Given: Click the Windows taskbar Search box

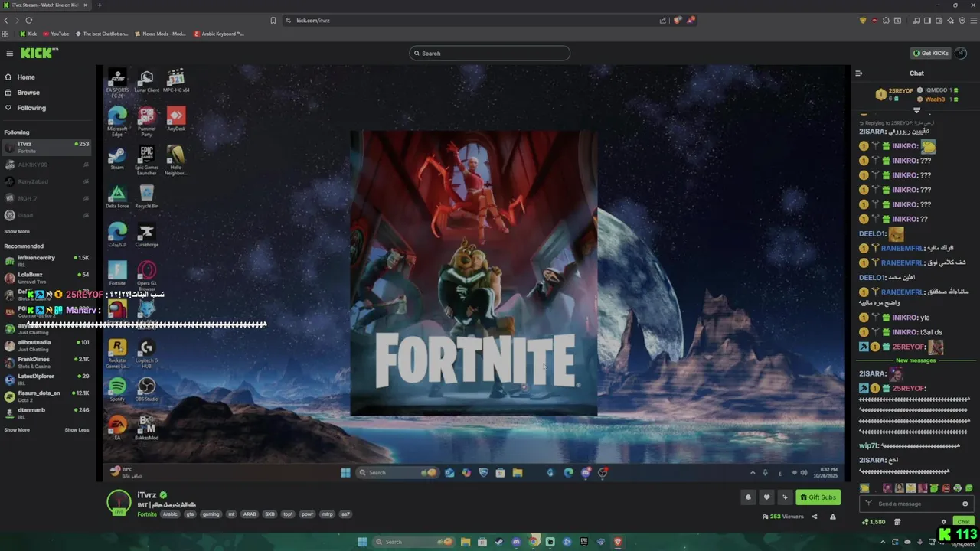Looking at the screenshot, I should pos(414,542).
